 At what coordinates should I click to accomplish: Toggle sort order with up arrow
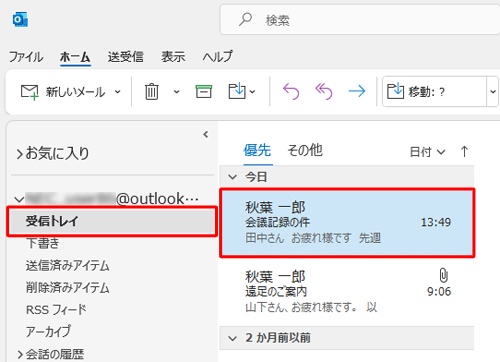pyautogui.click(x=464, y=152)
